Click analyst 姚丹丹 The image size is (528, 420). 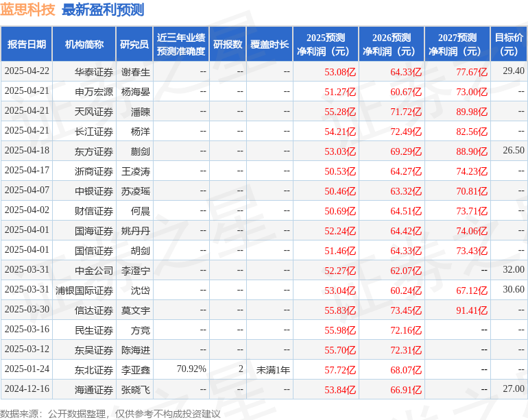pos(136,231)
